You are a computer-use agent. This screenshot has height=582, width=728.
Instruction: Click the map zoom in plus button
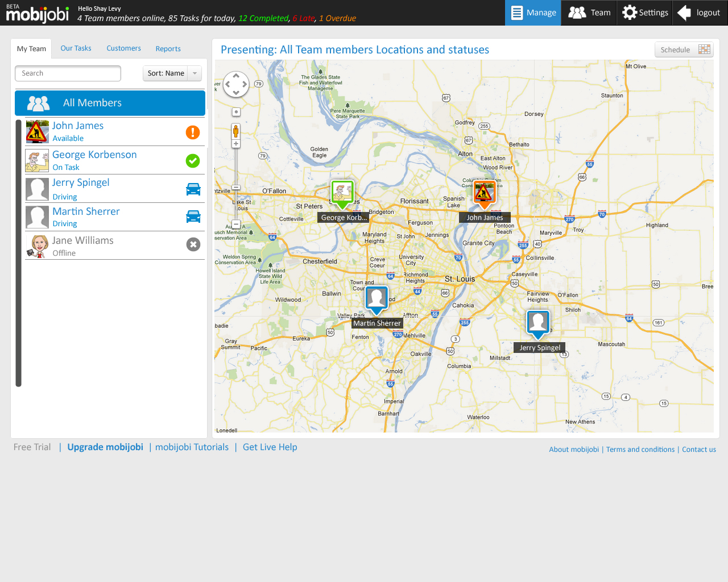[x=236, y=144]
